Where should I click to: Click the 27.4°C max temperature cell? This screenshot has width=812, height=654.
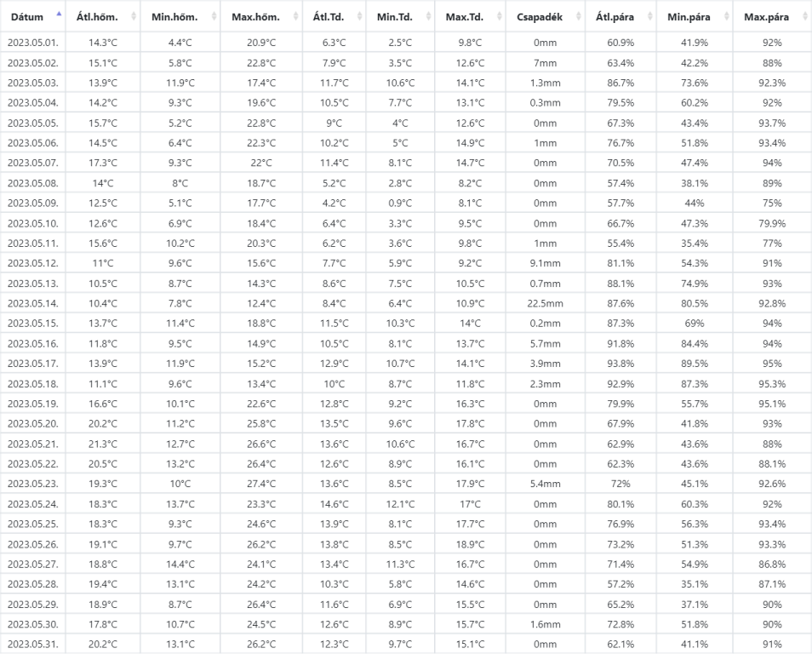coord(261,484)
